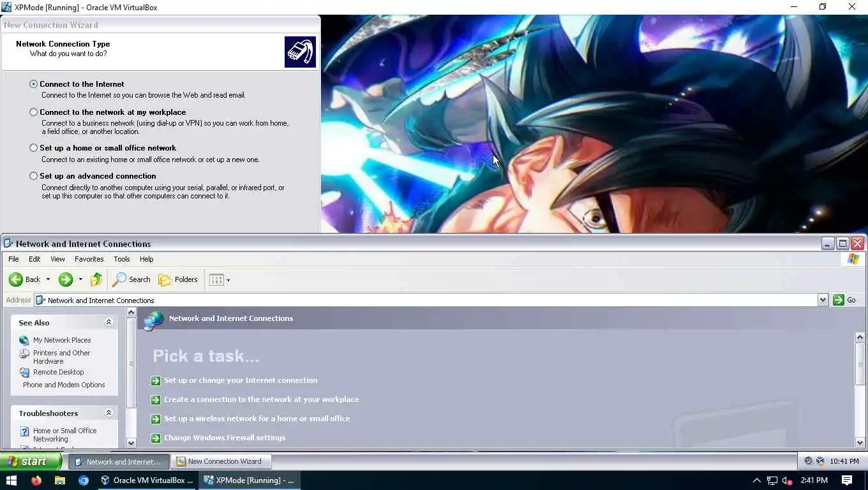Choose 'Connect to the network at my workplace'
The height and width of the screenshot is (490, 868).
click(33, 112)
